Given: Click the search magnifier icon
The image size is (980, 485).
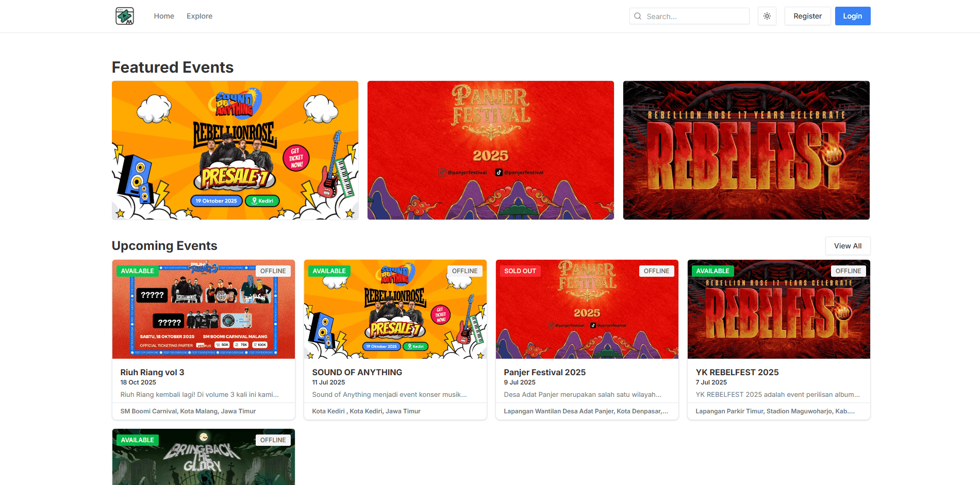Looking at the screenshot, I should pos(638,16).
